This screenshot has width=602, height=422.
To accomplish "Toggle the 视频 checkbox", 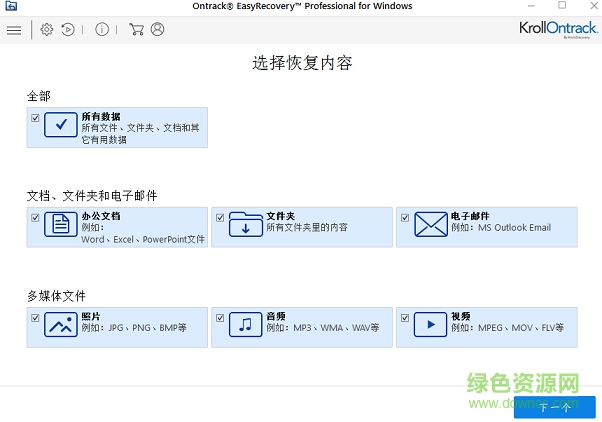I will (x=405, y=318).
